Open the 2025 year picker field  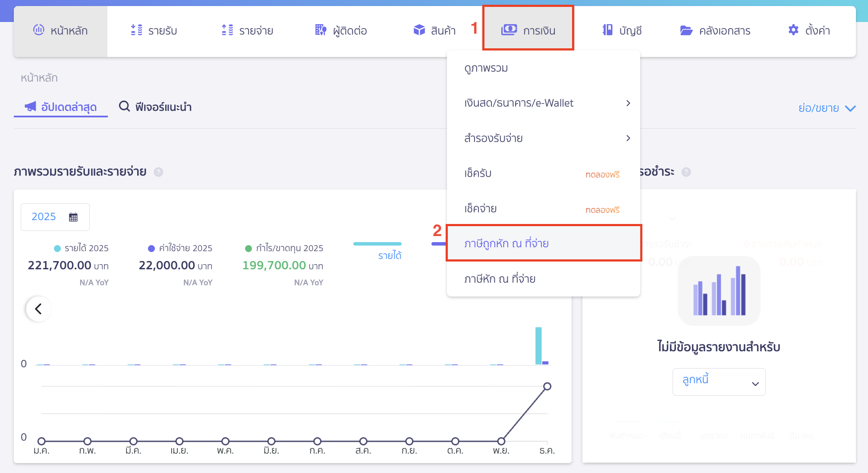point(55,217)
